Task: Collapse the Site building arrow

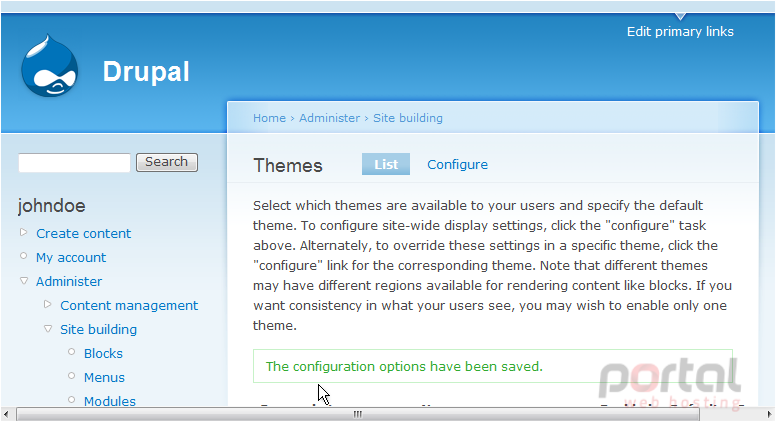Action: click(x=48, y=328)
